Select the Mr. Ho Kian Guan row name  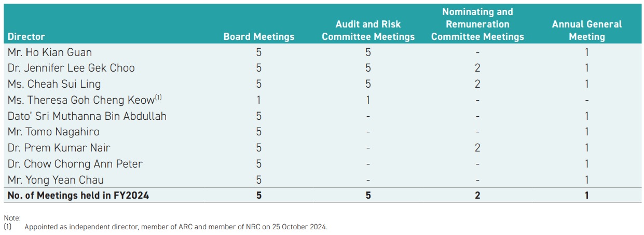click(50, 52)
